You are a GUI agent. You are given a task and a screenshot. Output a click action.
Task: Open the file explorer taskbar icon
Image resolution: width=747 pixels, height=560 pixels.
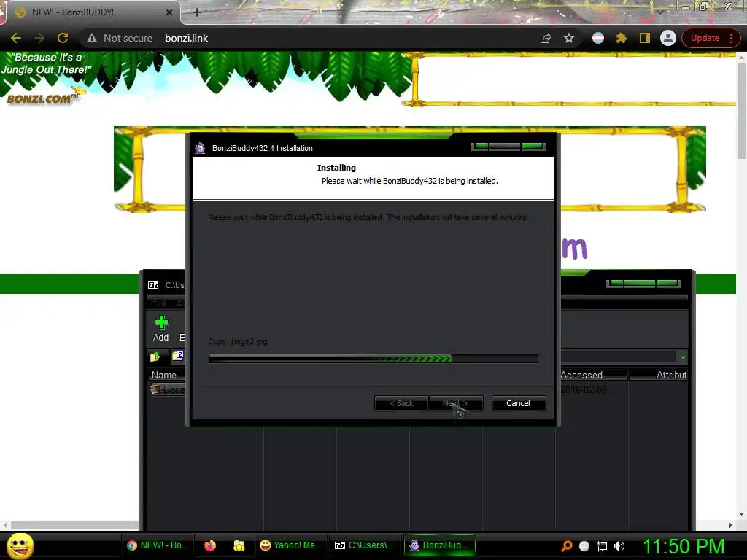[239, 545]
